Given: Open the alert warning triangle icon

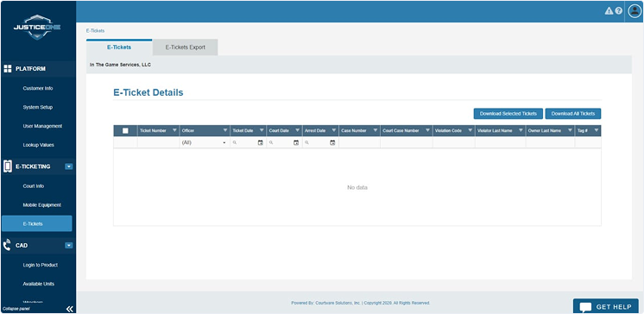Looking at the screenshot, I should (x=609, y=11).
